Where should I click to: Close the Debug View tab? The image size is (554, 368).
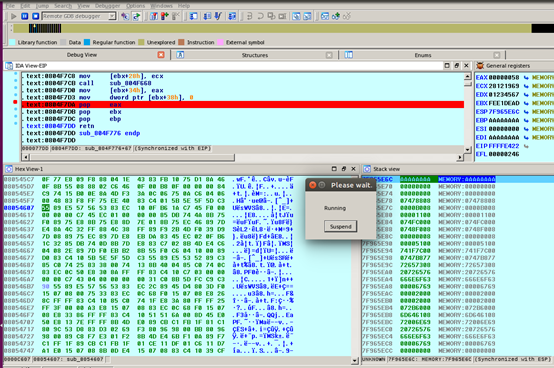[x=161, y=55]
